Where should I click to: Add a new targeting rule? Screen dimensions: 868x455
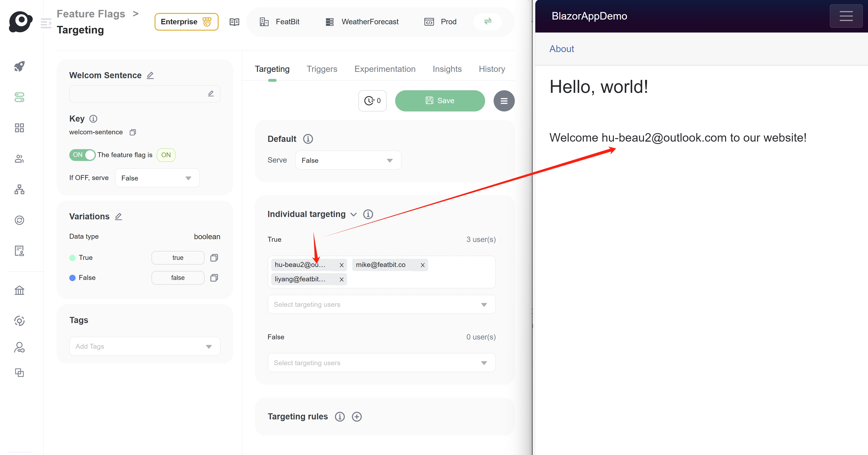[x=357, y=417]
